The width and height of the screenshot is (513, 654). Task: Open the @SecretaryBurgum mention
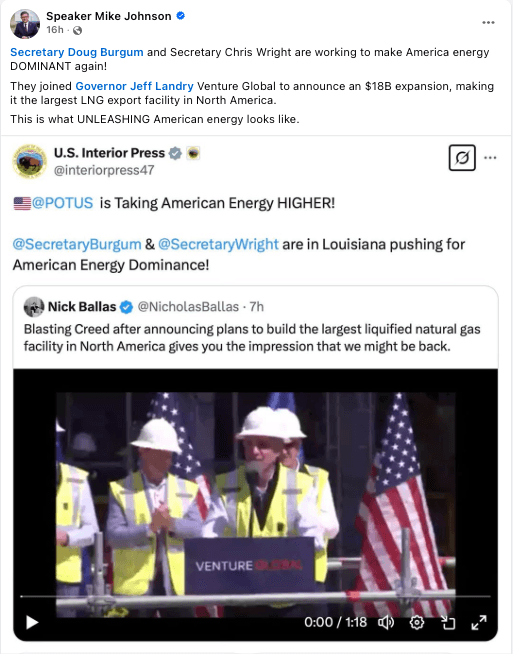77,244
